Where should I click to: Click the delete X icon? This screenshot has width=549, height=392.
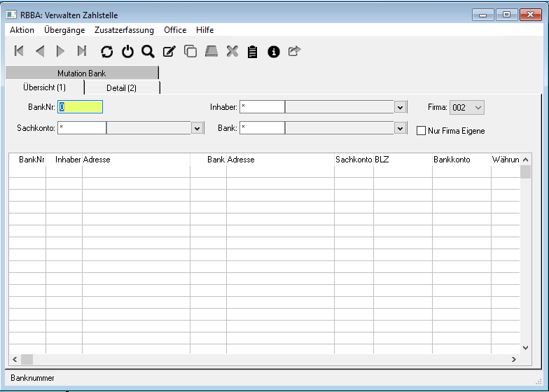[x=232, y=51]
